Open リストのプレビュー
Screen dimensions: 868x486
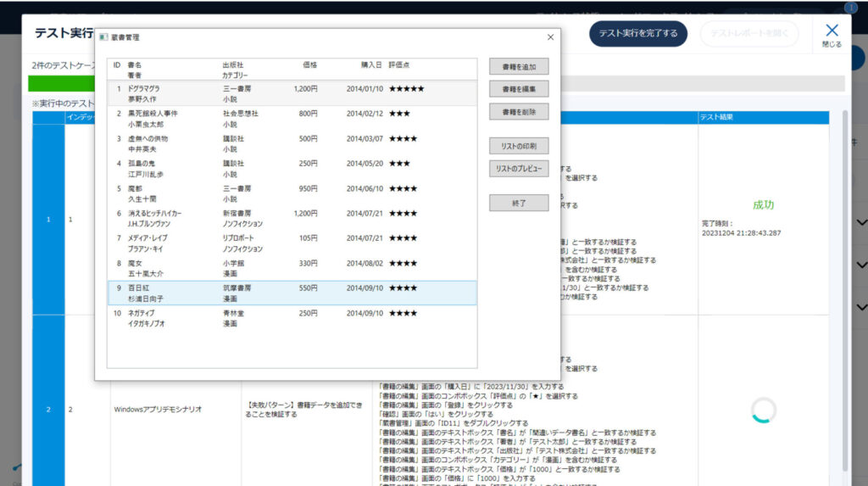[519, 170]
